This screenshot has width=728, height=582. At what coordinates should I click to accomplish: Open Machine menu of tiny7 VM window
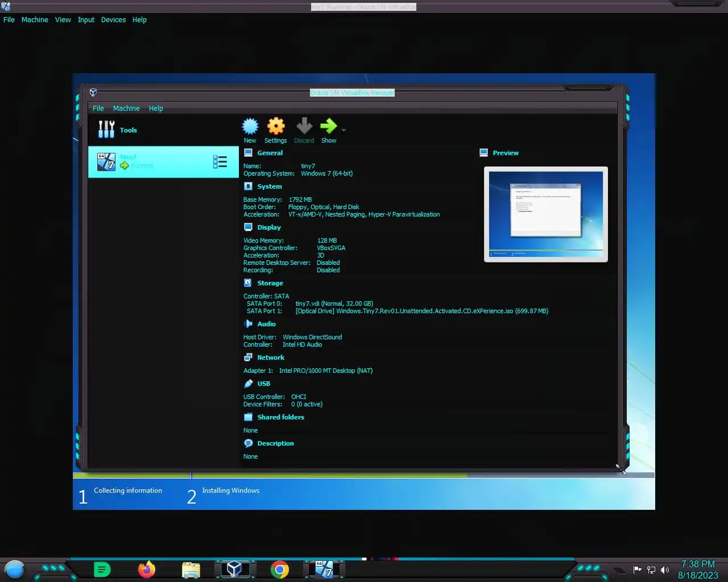(x=35, y=20)
